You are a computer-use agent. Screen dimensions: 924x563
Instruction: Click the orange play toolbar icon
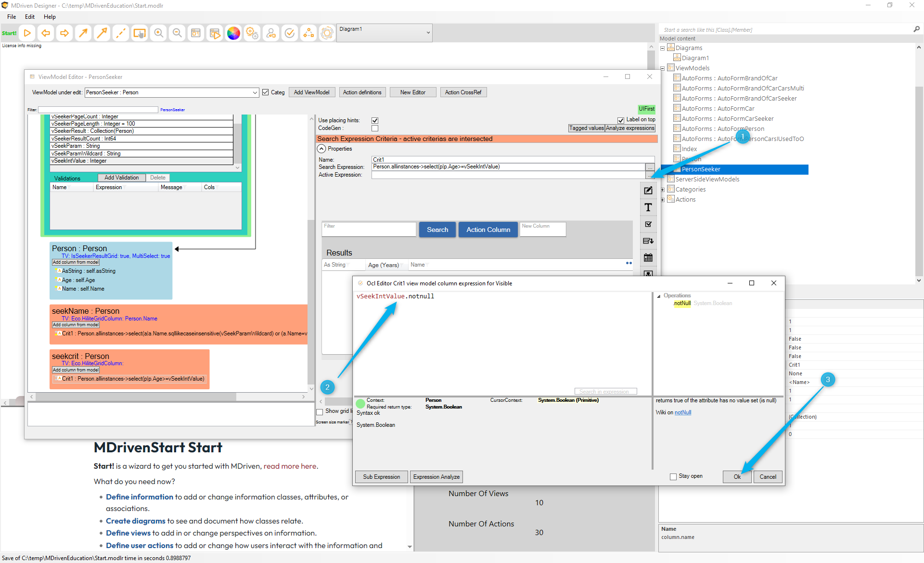pyautogui.click(x=27, y=33)
